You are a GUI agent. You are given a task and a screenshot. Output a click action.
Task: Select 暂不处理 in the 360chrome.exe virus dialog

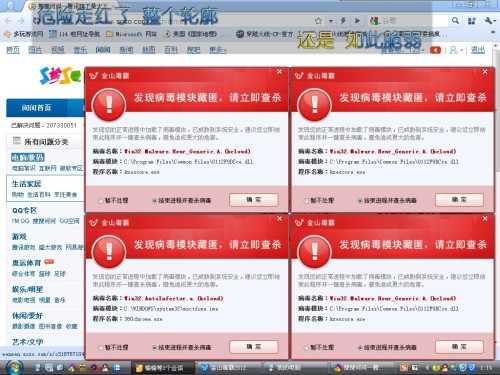point(113,347)
